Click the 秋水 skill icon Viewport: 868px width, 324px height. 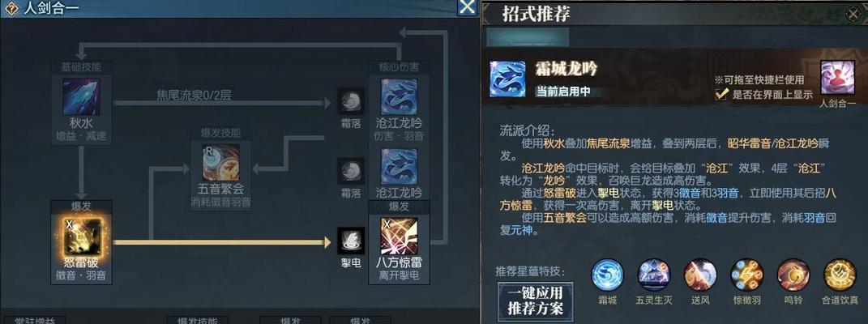click(x=81, y=96)
